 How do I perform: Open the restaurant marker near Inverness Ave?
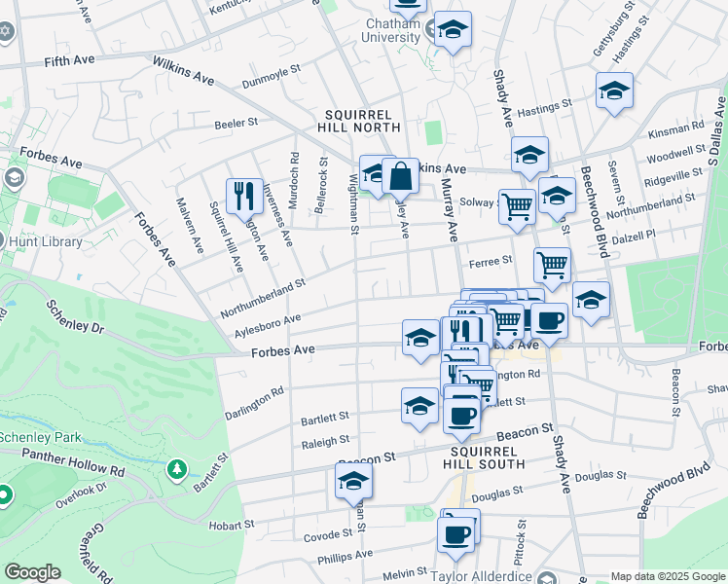point(244,197)
